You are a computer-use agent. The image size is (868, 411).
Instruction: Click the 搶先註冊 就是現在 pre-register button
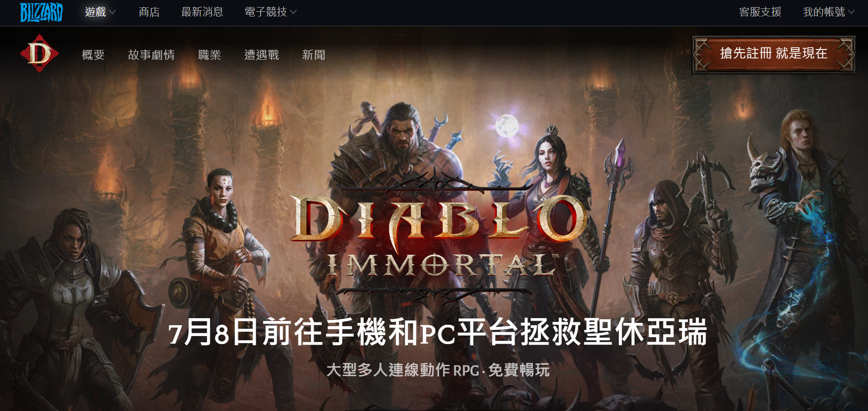pyautogui.click(x=773, y=54)
